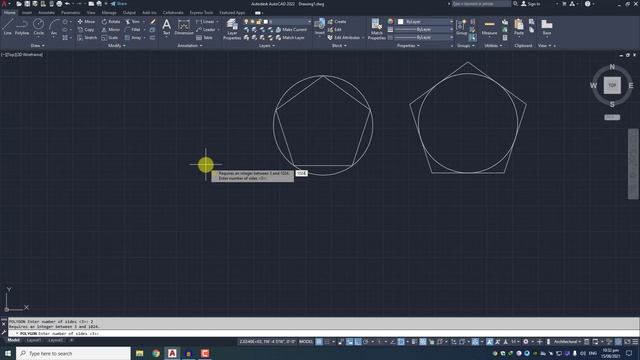Click Match Properties tool

click(376, 29)
